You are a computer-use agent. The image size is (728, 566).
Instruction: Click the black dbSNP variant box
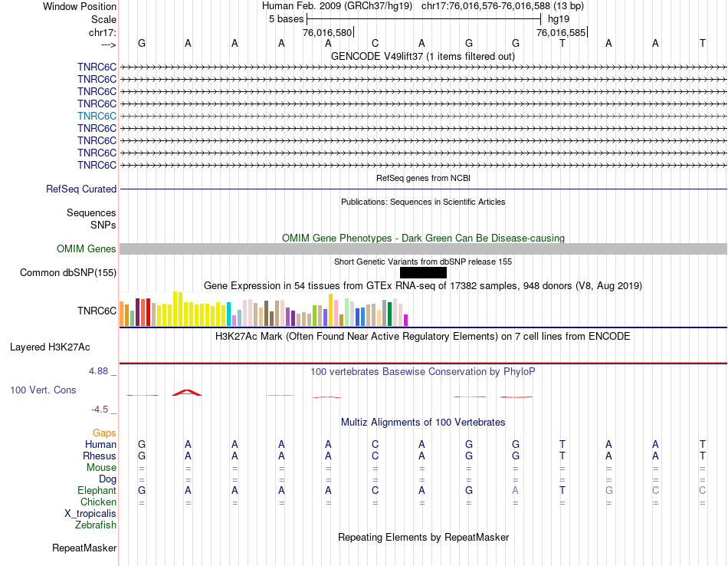click(423, 273)
